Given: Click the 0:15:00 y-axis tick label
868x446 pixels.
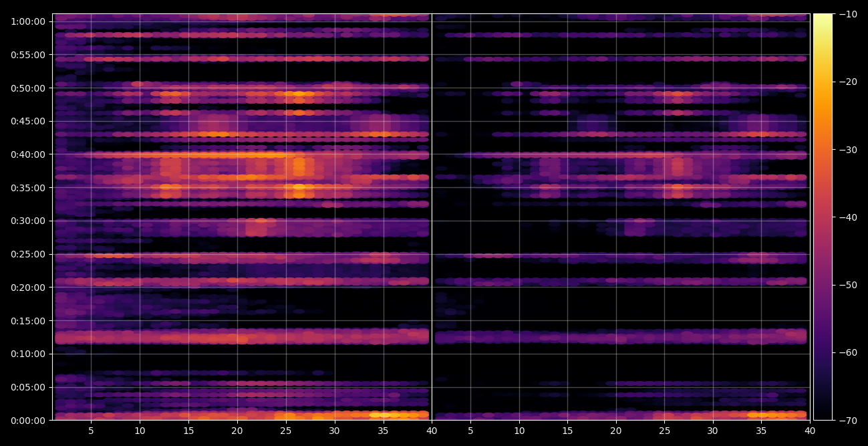Looking at the screenshot, I should pos(28,320).
